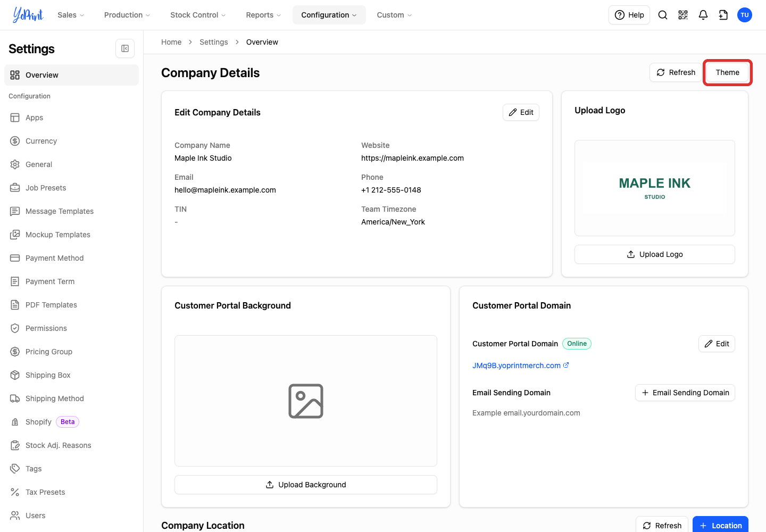This screenshot has width=766, height=532.
Task: Open Payment Method settings
Action: click(71, 258)
